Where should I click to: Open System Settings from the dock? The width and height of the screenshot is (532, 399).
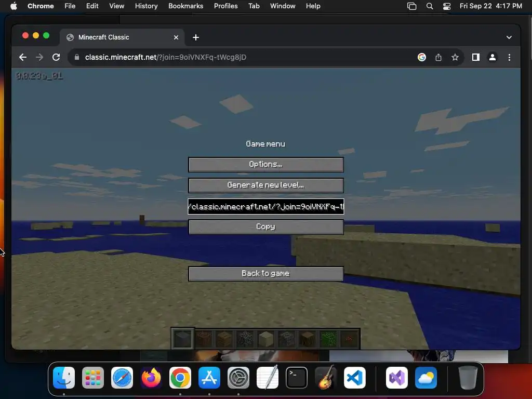tap(238, 378)
